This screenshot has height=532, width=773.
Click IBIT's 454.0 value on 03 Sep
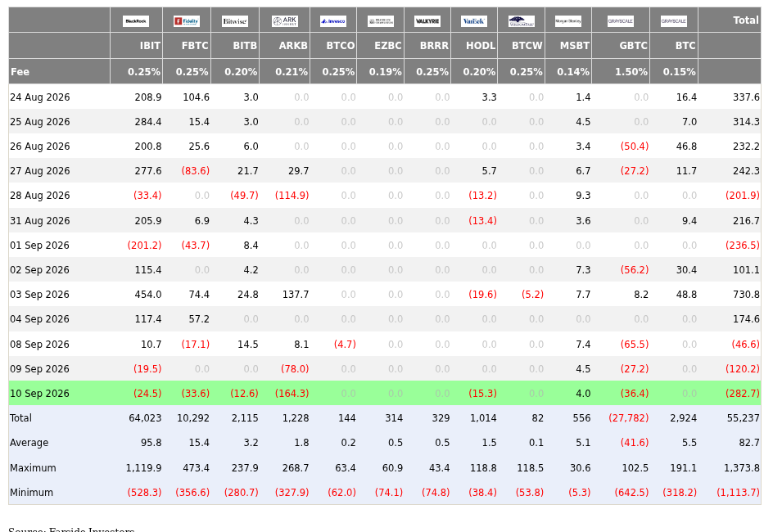click(148, 295)
